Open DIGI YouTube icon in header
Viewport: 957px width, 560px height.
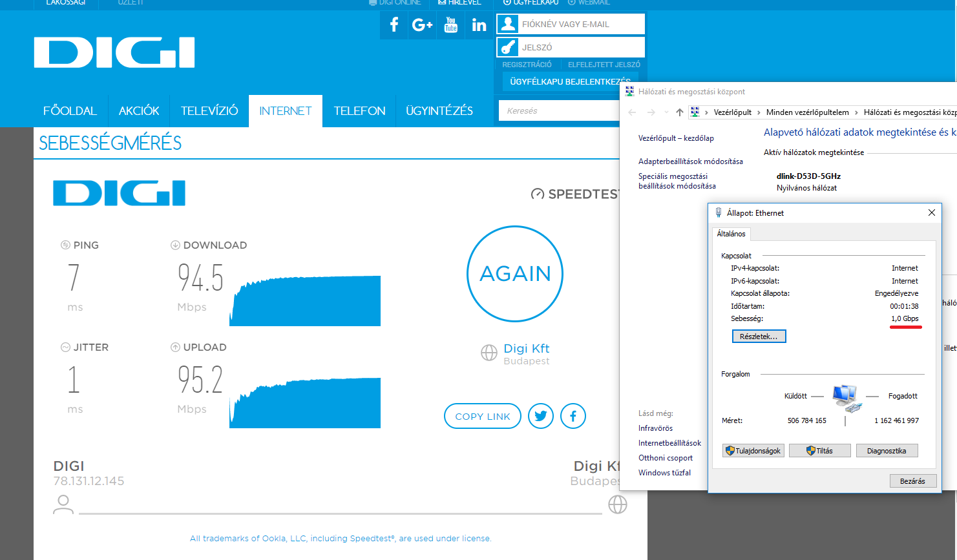click(451, 25)
